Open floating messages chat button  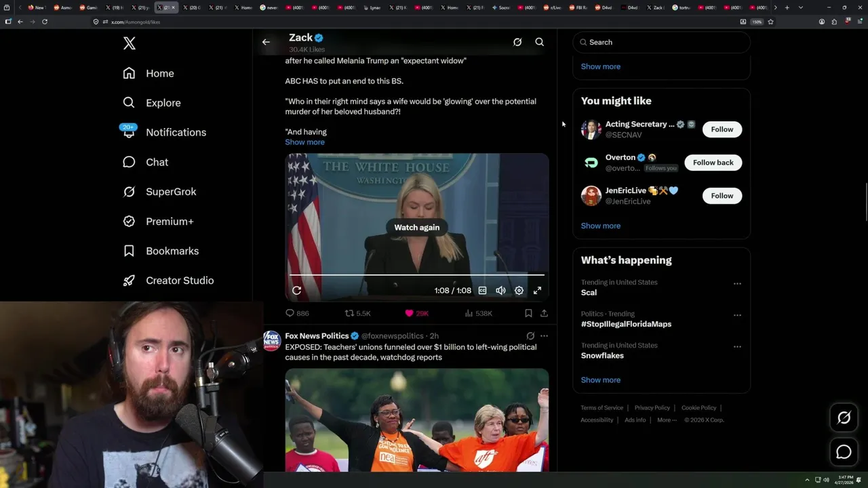point(844,452)
